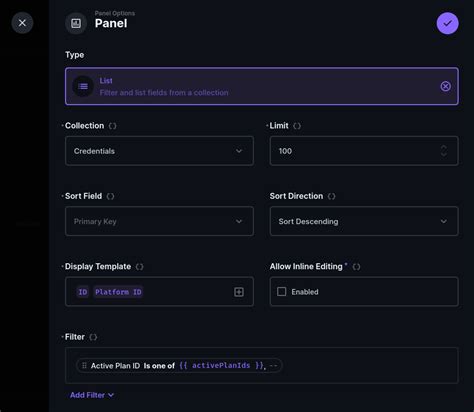Screen dimensions: 474x412
Task: Toggle raw value for Limit field
Action: [x=297, y=126]
